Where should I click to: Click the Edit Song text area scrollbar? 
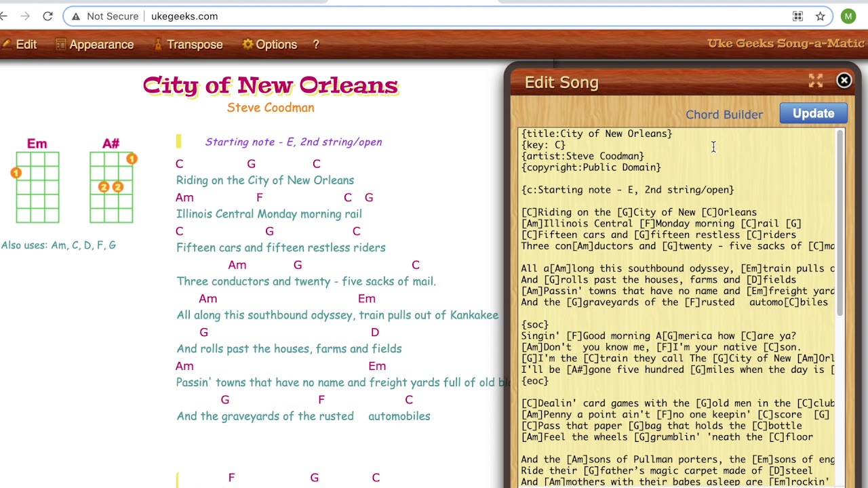(x=840, y=224)
